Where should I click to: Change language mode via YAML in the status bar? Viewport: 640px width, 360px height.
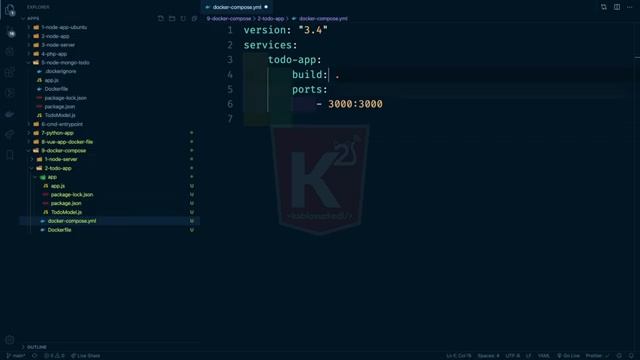pos(544,356)
